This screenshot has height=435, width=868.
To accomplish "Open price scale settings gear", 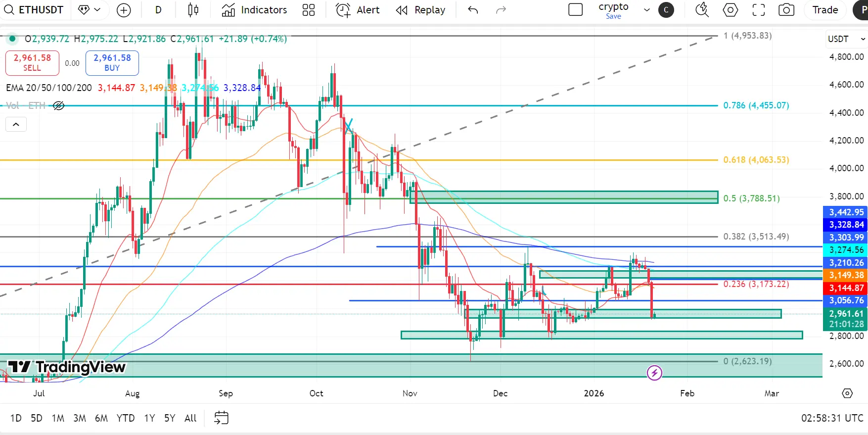I will point(847,393).
